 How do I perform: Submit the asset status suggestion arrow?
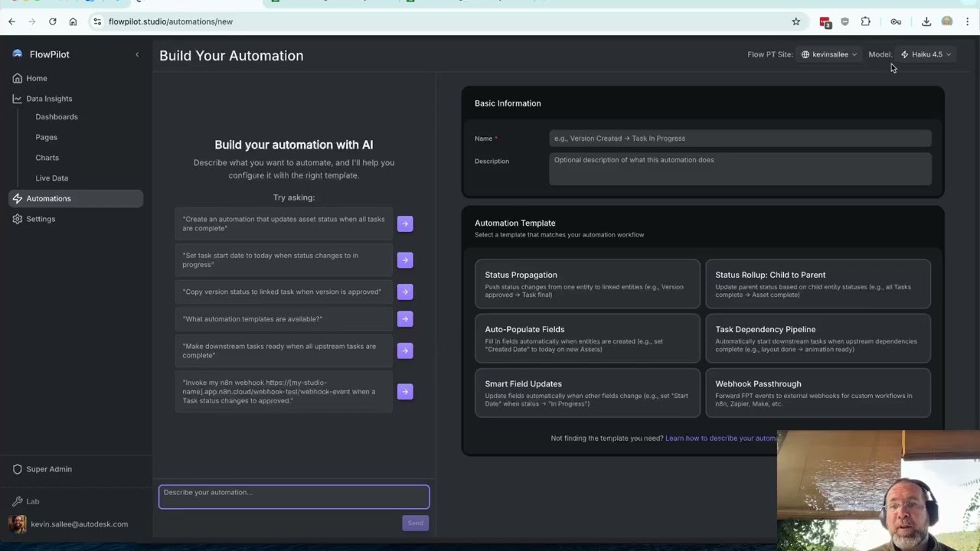coord(404,223)
